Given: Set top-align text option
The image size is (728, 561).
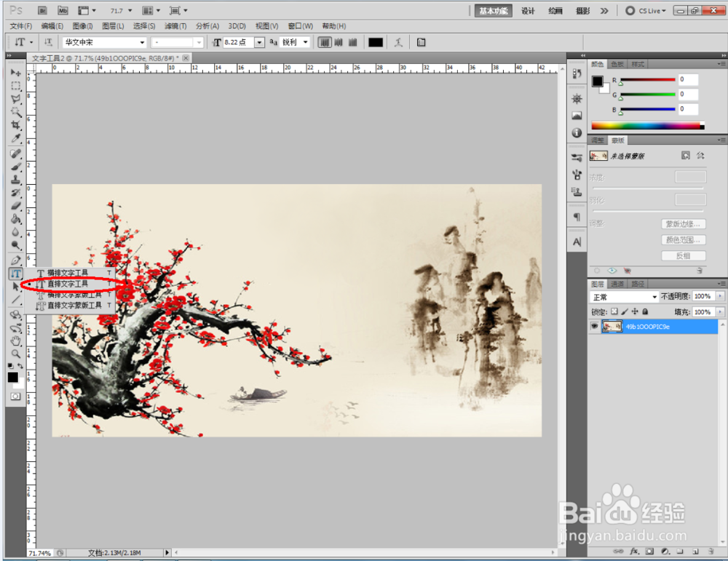Looking at the screenshot, I should (x=325, y=42).
